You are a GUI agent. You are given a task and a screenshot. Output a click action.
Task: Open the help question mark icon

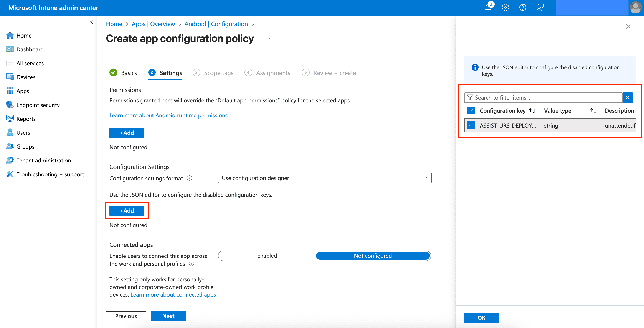tap(523, 8)
